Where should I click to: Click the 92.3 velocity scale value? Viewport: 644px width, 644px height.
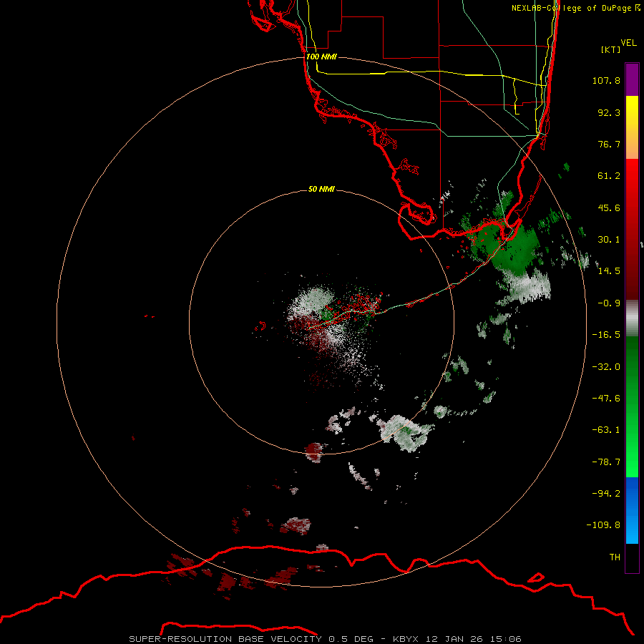point(609,112)
